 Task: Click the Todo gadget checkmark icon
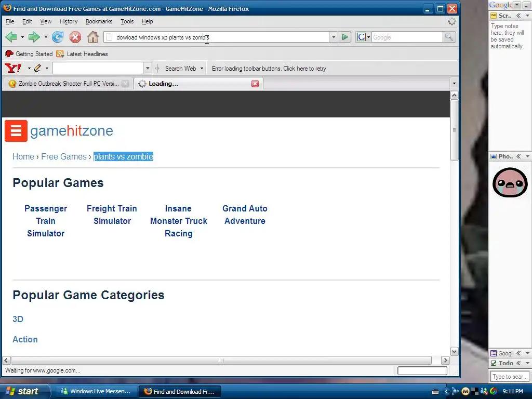point(494,363)
